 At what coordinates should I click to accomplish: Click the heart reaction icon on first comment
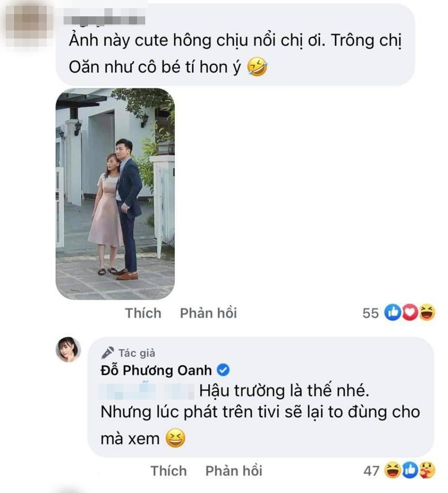click(x=409, y=312)
